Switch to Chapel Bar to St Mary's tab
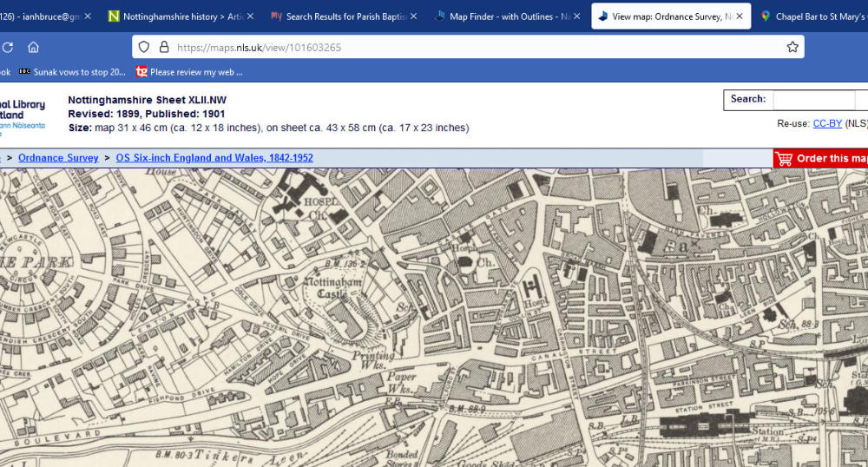 [x=812, y=16]
